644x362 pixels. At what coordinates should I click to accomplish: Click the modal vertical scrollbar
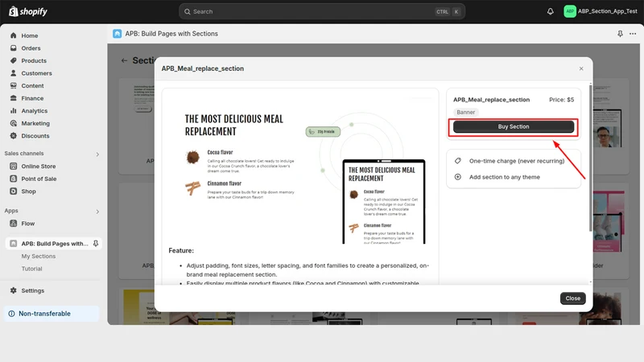click(x=591, y=158)
